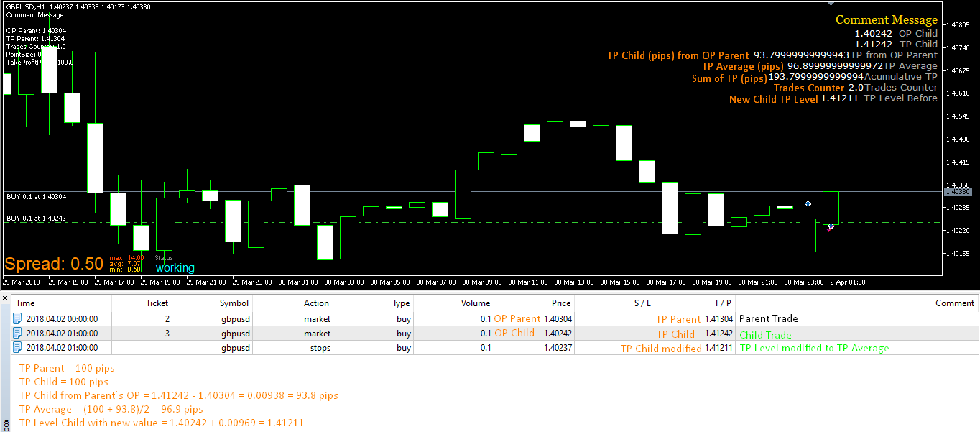The height and width of the screenshot is (432, 980).
Task: Select 'BUY 0.1 at 1.40242' order line label
Action: point(36,218)
